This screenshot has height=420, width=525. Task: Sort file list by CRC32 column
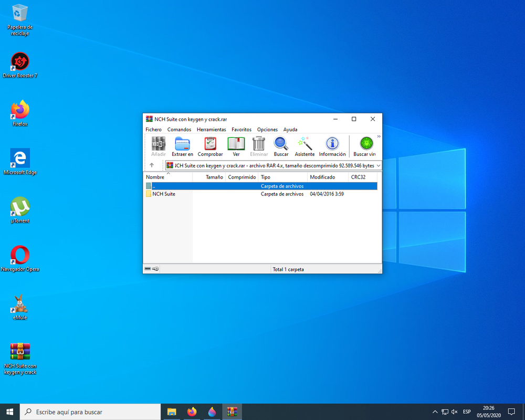pos(363,177)
